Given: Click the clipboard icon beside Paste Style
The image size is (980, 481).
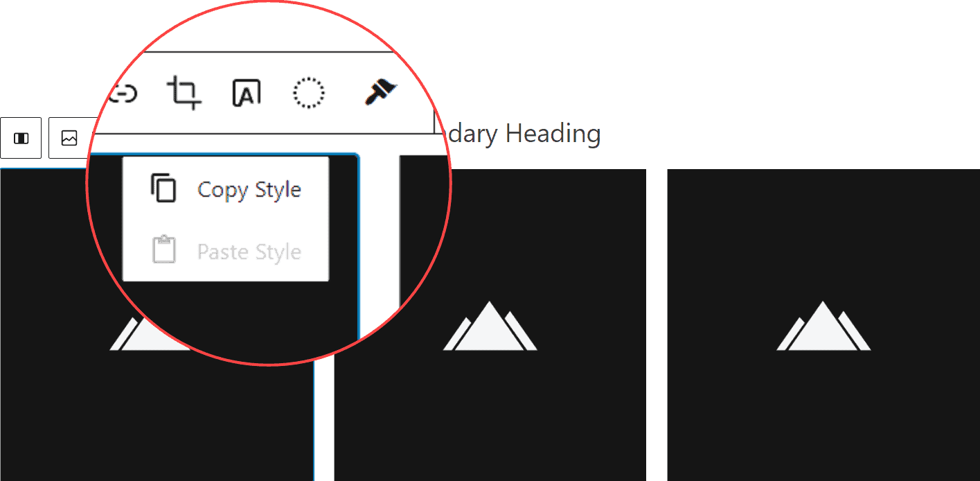Looking at the screenshot, I should tap(163, 250).
